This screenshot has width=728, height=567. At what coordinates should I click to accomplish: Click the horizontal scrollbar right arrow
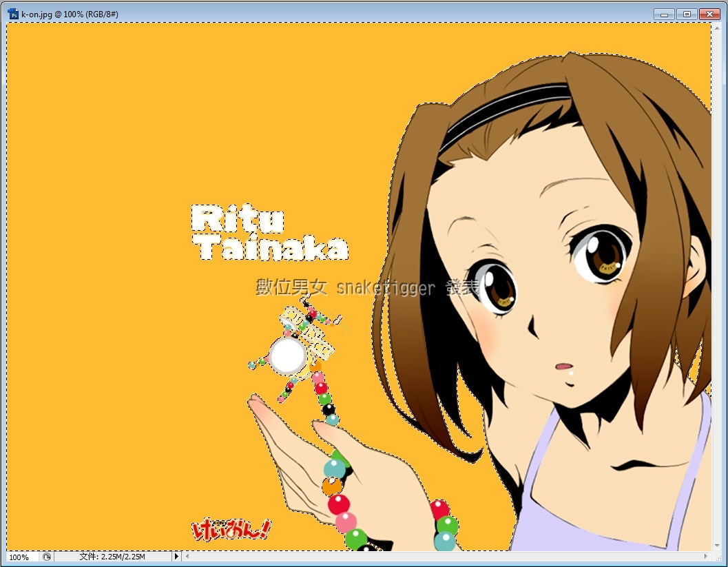click(706, 556)
